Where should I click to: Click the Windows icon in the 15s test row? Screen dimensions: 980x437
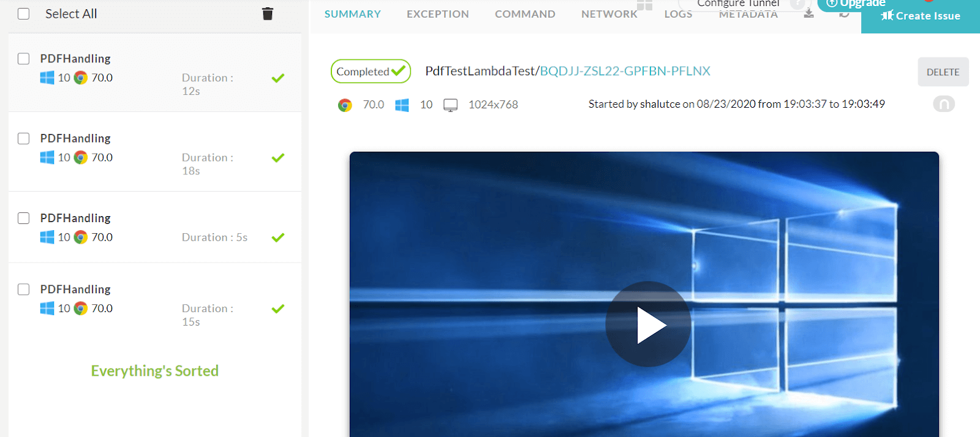click(x=47, y=308)
